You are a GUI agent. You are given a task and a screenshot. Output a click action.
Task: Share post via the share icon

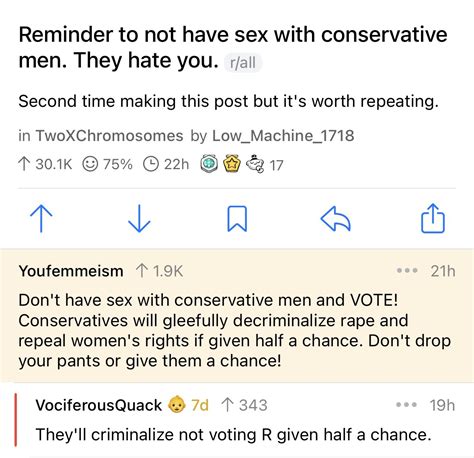433,218
